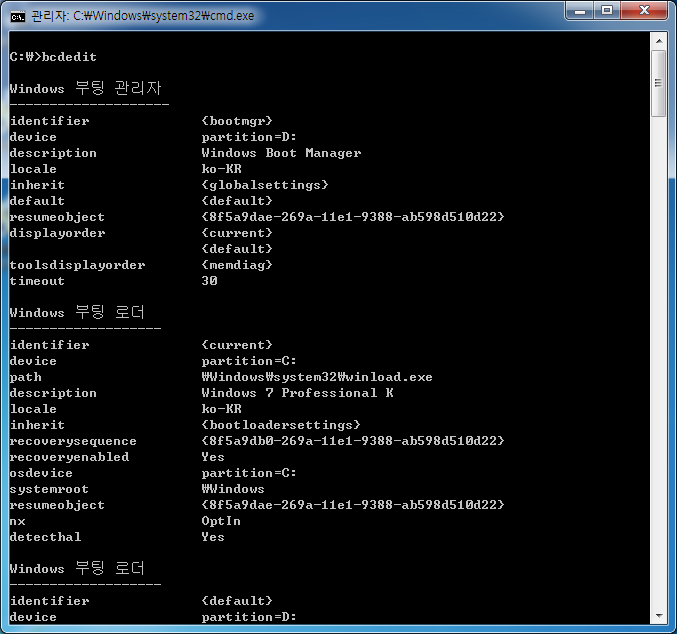Click the 'displayorder' label
The image size is (677, 634).
57,233
